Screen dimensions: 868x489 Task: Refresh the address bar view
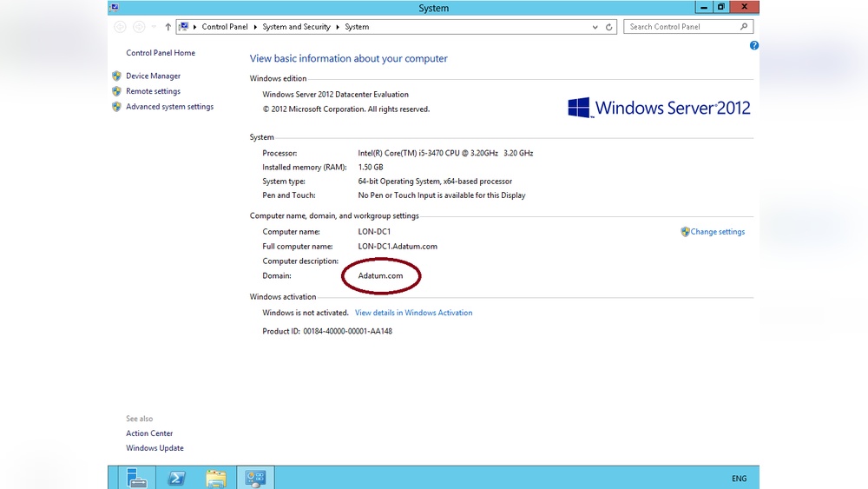pos(609,27)
